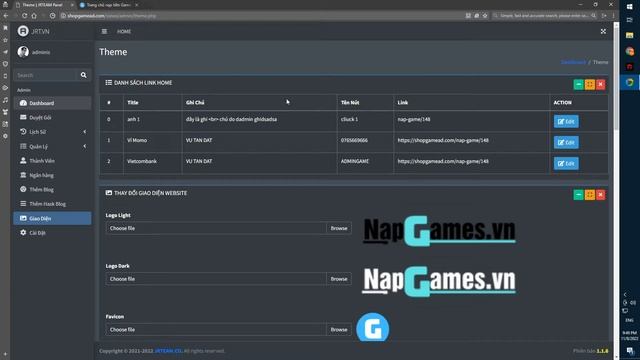Switch to the second browser tab
The image size is (640, 360).
[x=108, y=5]
